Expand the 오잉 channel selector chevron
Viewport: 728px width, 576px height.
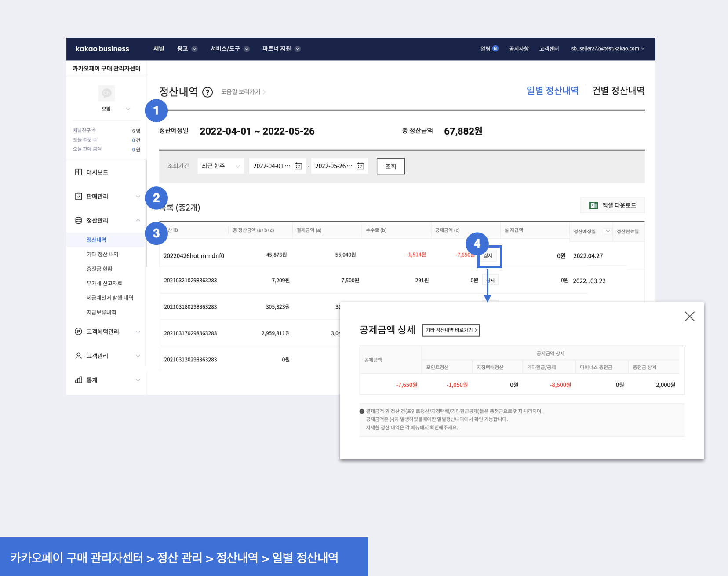pyautogui.click(x=128, y=109)
